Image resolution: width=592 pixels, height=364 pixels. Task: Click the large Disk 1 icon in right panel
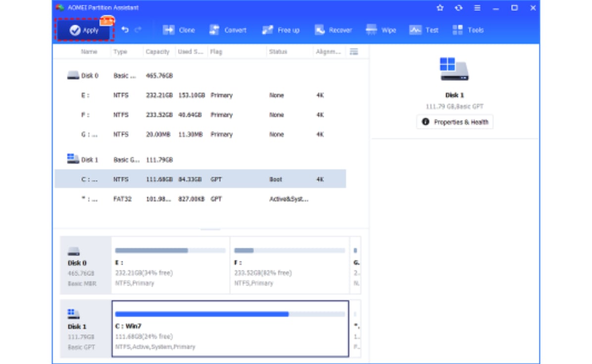[454, 69]
